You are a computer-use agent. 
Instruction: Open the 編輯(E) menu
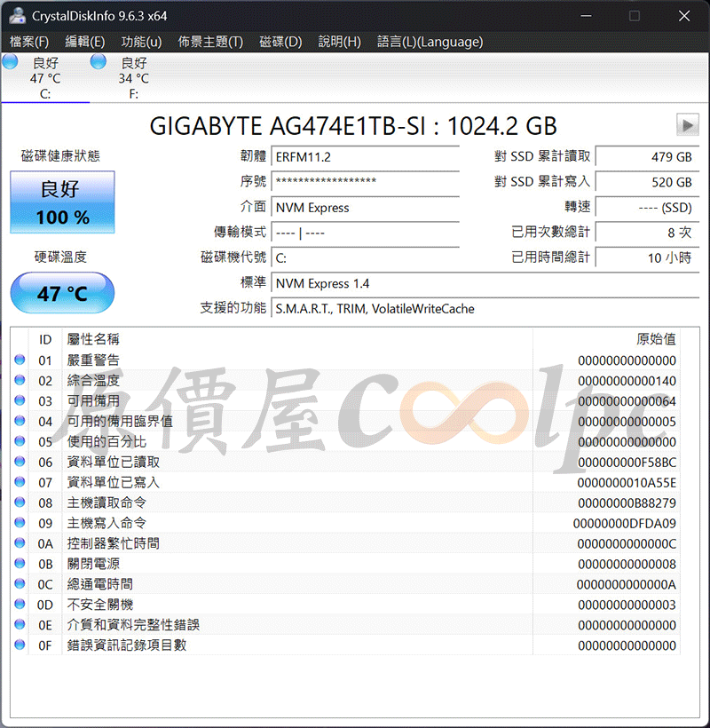coord(84,42)
